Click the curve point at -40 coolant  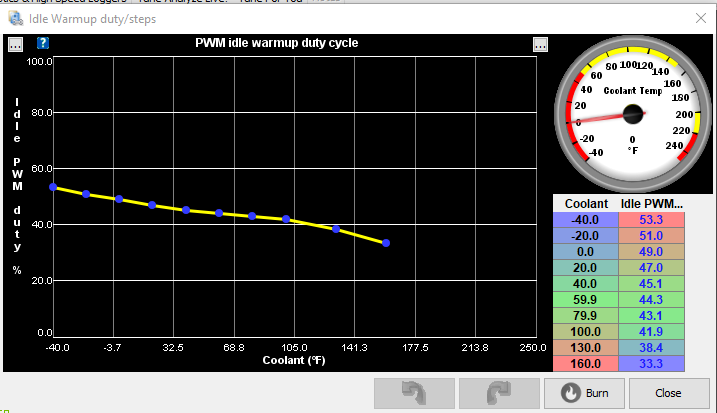pos(53,187)
